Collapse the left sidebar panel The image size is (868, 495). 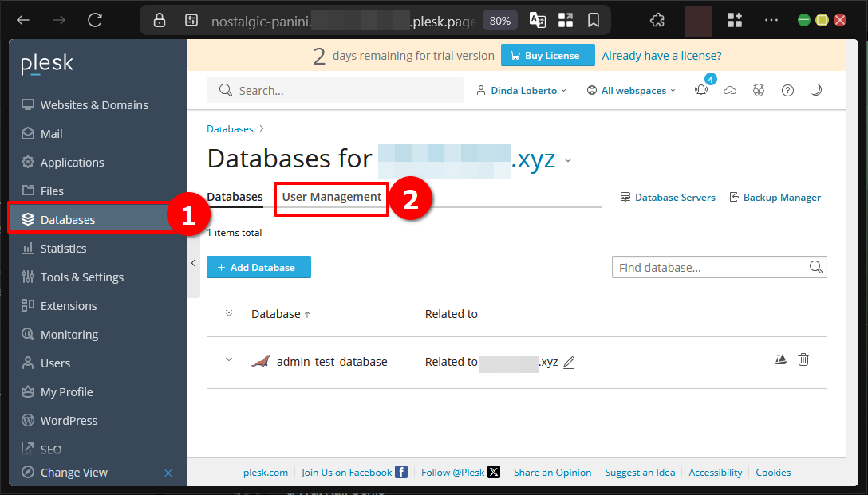pyautogui.click(x=193, y=263)
